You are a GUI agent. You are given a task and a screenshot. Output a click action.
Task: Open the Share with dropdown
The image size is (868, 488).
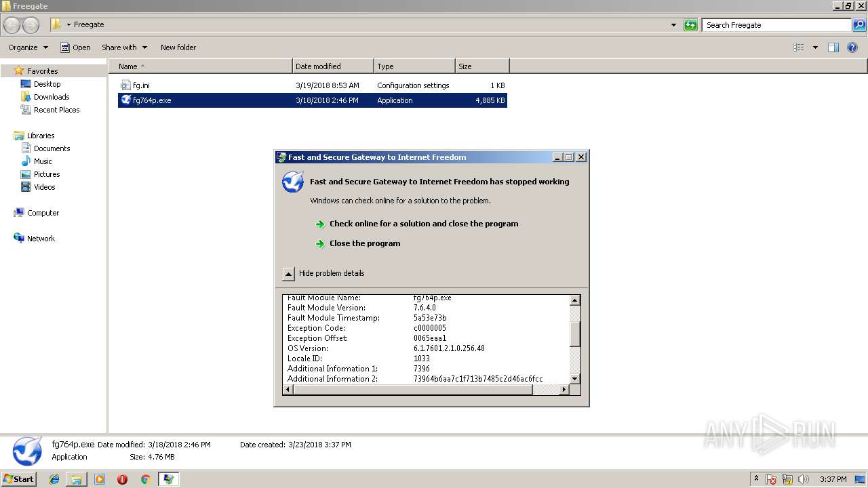click(x=124, y=47)
